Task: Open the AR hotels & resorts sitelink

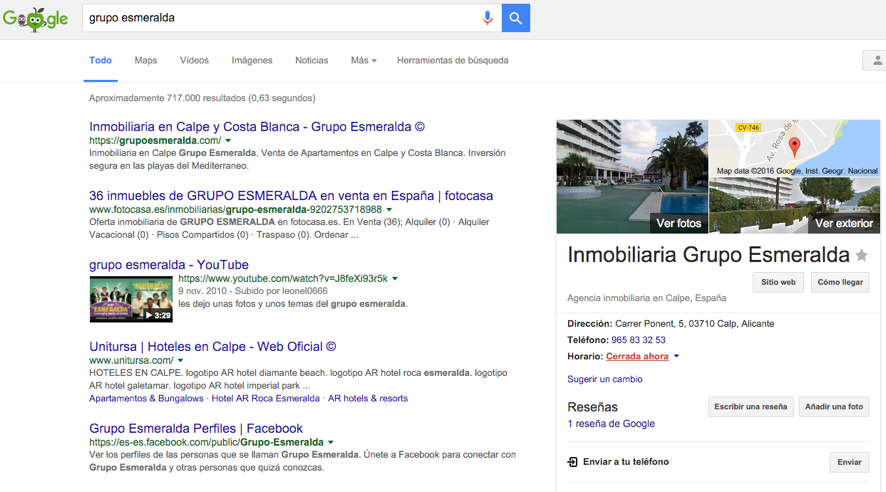Action: click(x=368, y=398)
